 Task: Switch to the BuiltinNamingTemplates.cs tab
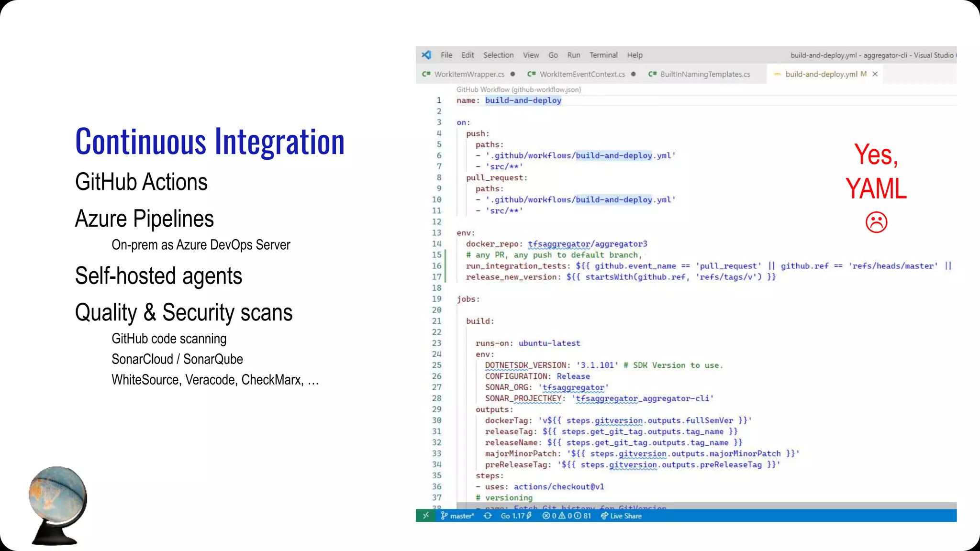(x=704, y=74)
